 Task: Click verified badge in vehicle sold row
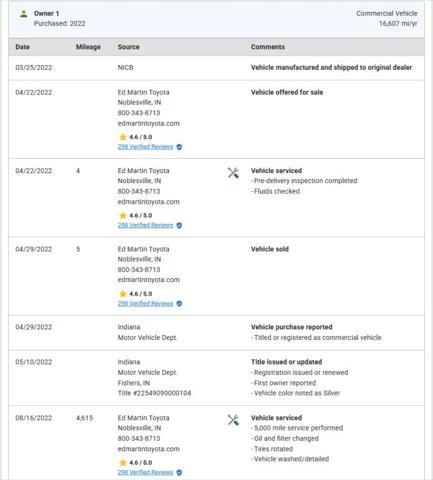179,304
